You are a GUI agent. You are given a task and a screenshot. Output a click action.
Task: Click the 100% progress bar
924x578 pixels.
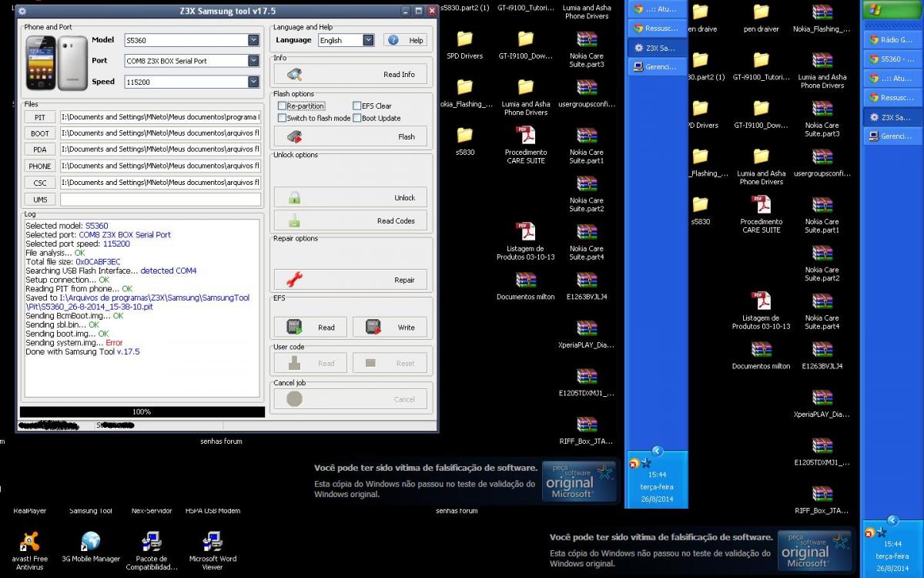coord(142,412)
